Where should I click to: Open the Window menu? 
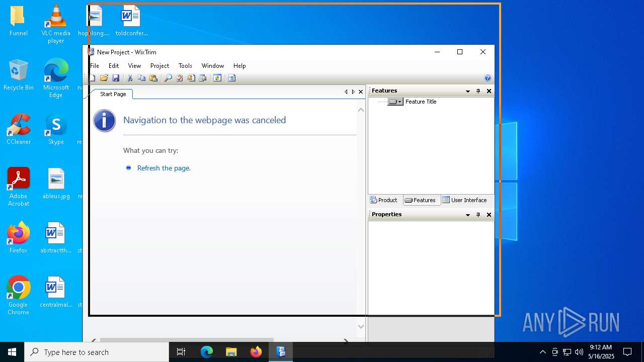click(213, 66)
